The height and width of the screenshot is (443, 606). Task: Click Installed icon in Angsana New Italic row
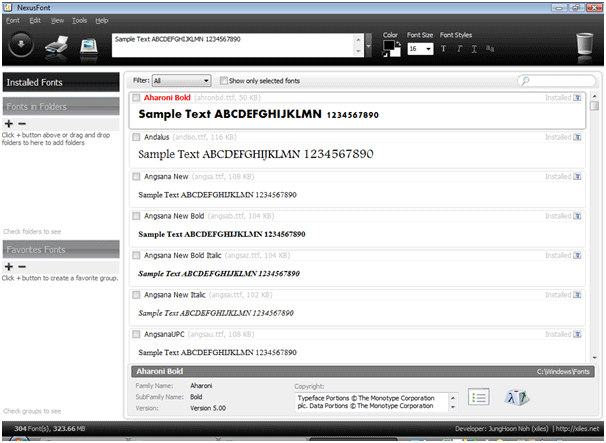point(577,295)
